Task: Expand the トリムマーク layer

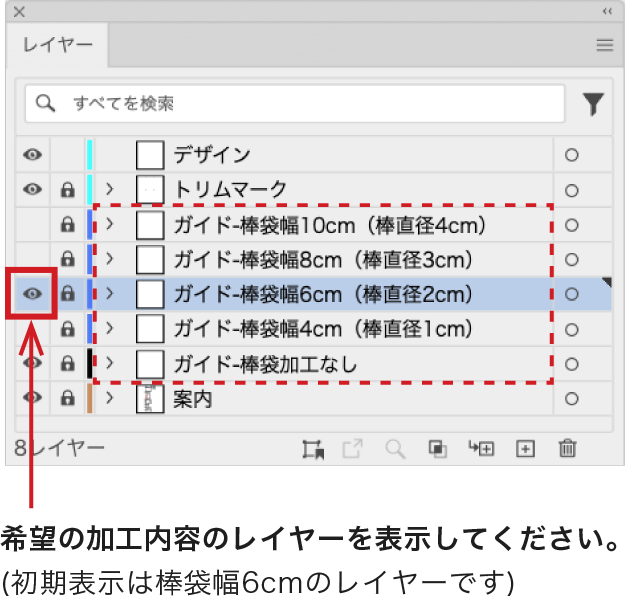Action: (110, 189)
